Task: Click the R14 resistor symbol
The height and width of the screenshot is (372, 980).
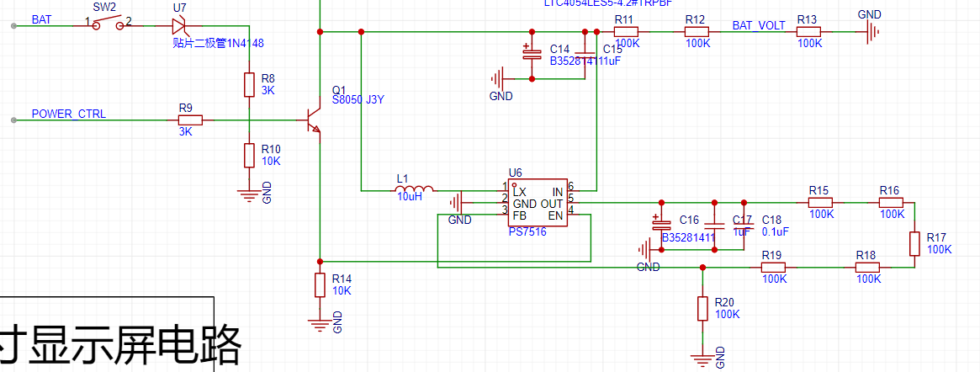Action: coord(320,284)
